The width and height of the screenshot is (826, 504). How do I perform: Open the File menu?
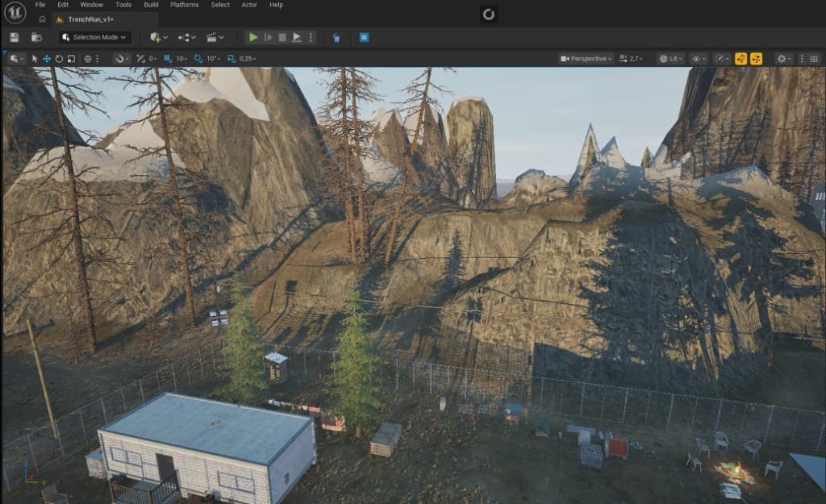[40, 5]
